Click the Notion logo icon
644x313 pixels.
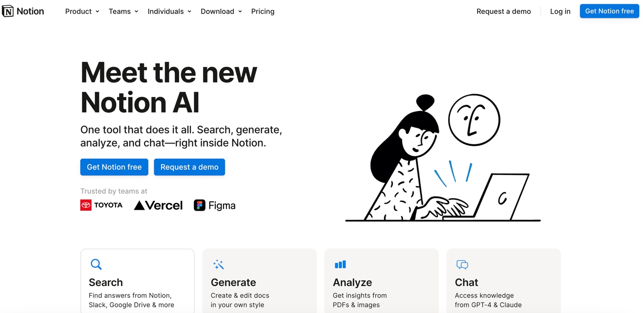pyautogui.click(x=8, y=11)
